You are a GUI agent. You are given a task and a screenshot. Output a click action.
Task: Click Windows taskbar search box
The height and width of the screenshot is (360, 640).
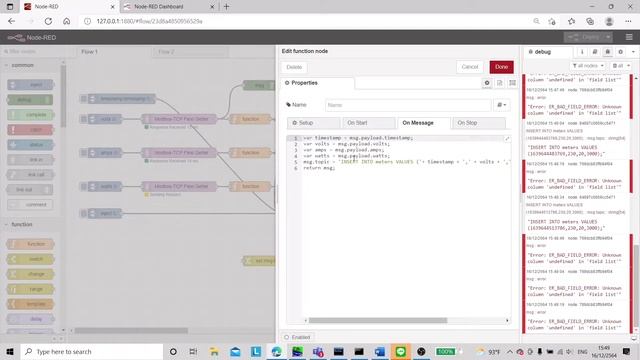(x=92, y=351)
